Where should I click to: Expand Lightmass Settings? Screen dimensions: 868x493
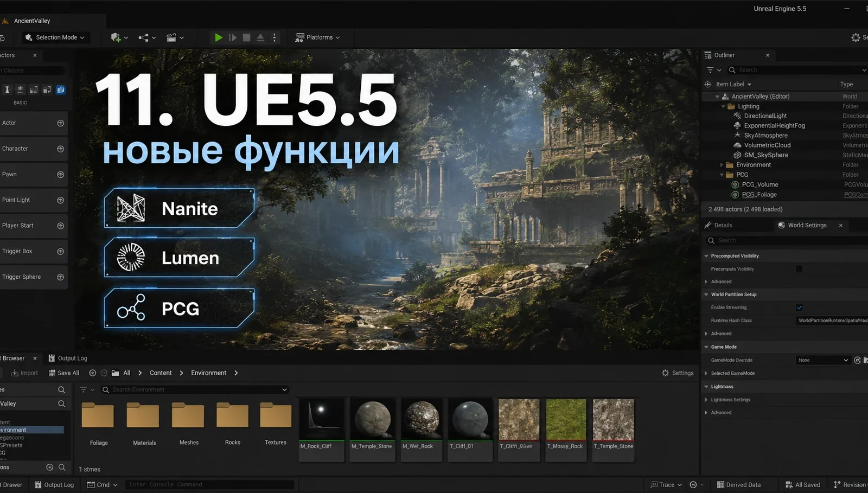click(x=706, y=400)
